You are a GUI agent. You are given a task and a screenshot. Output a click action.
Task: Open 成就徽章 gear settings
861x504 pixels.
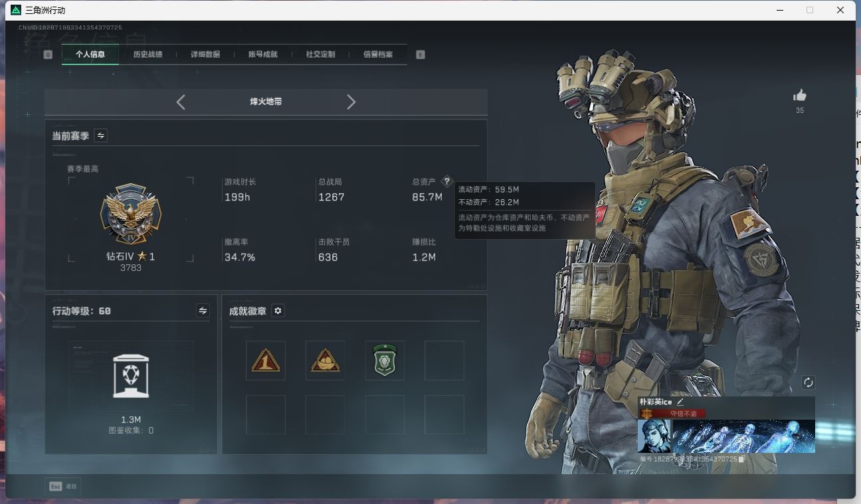point(278,311)
